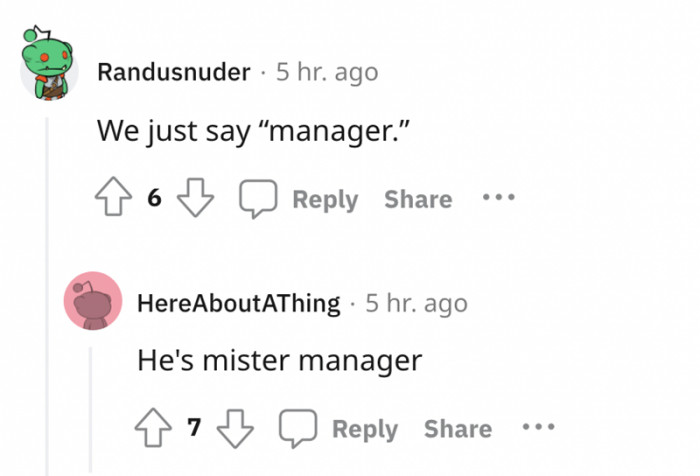Click "5 hr. ago" on HereAboutAThing's reply
This screenshot has width=700, height=476.
pos(416,303)
